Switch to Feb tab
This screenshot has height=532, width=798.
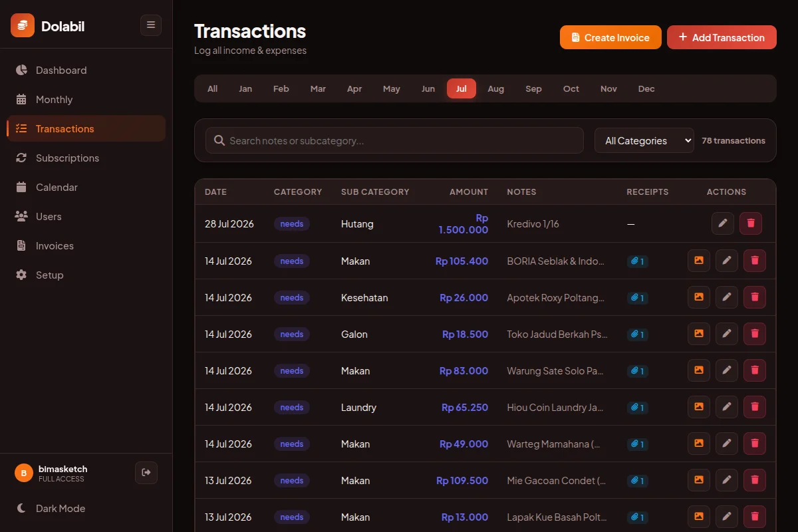(x=281, y=88)
